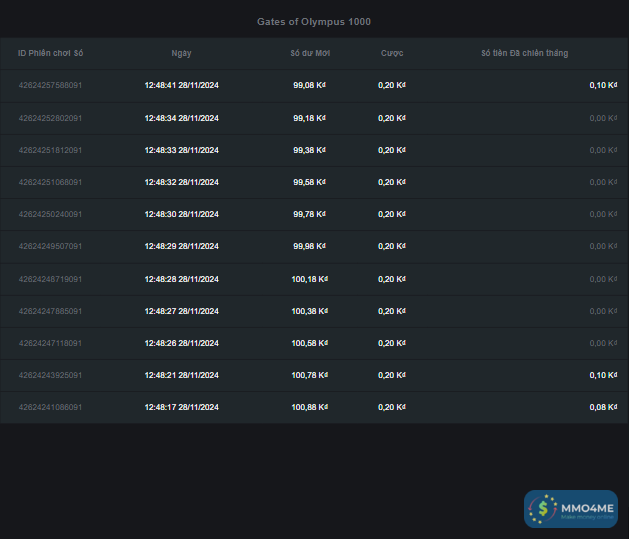Click the balance value 99,18 K₫
The height and width of the screenshot is (539, 629).
point(309,118)
